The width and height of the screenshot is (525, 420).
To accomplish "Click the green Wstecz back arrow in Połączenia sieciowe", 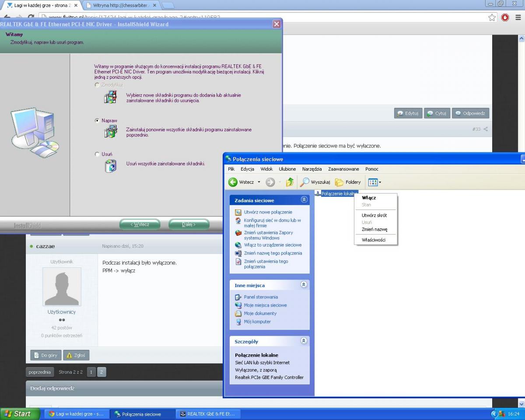I will (233, 182).
